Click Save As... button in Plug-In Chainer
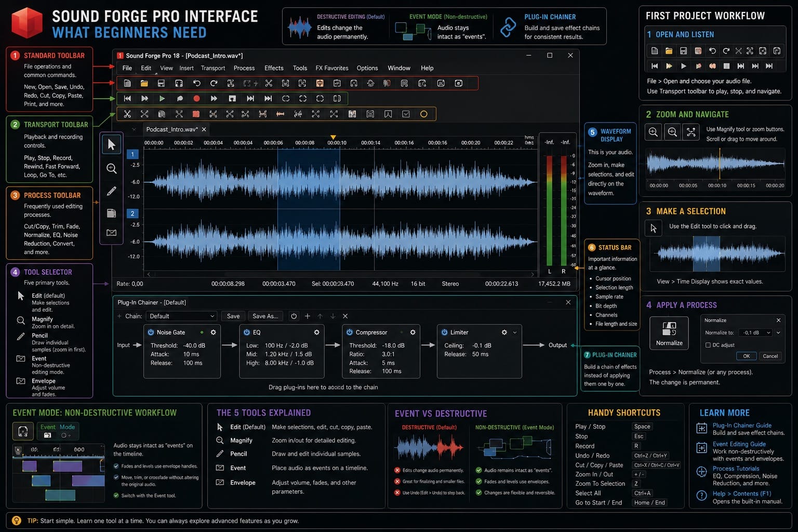Screen dimensions: 798x532 (x=265, y=316)
